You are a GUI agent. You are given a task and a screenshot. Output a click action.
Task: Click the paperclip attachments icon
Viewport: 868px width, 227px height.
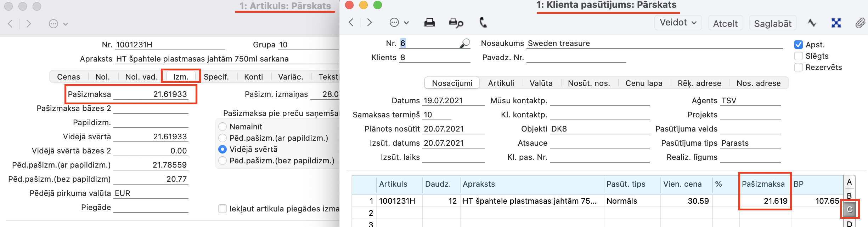pyautogui.click(x=860, y=23)
